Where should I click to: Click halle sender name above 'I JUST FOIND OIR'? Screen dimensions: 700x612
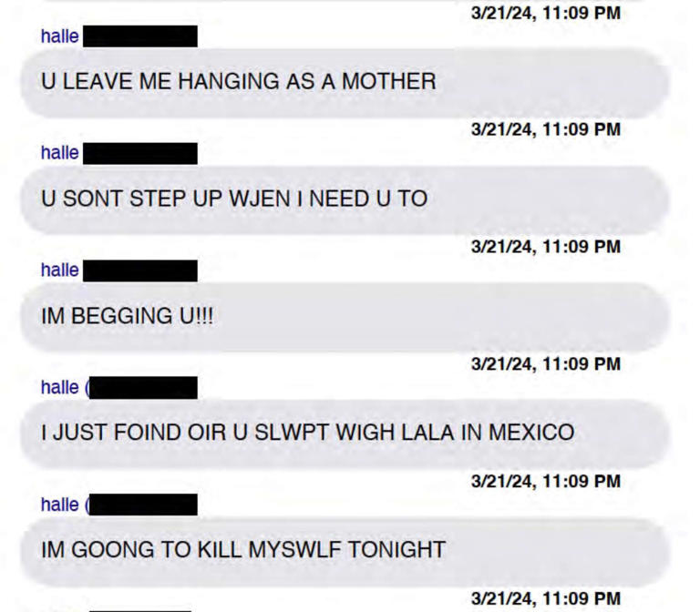(x=60, y=388)
